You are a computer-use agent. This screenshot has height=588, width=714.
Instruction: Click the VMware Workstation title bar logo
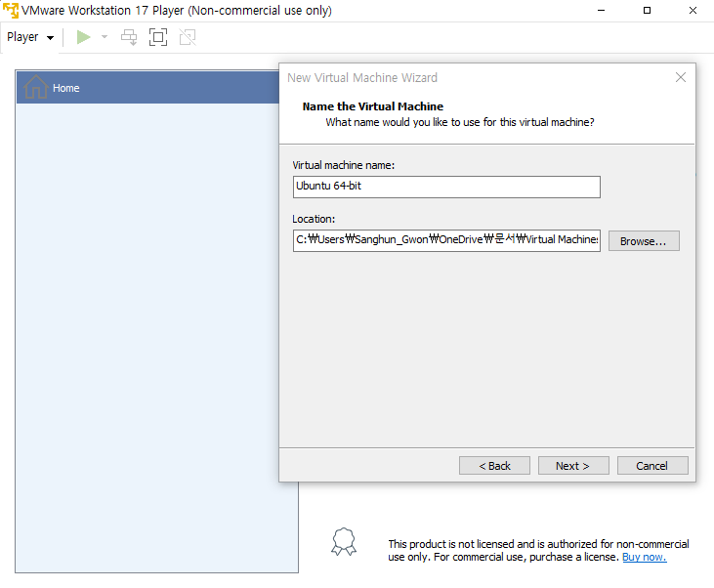point(11,10)
